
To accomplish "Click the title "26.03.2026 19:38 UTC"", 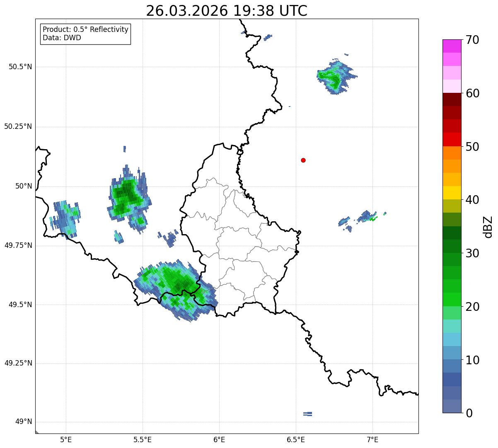I will tap(227, 11).
